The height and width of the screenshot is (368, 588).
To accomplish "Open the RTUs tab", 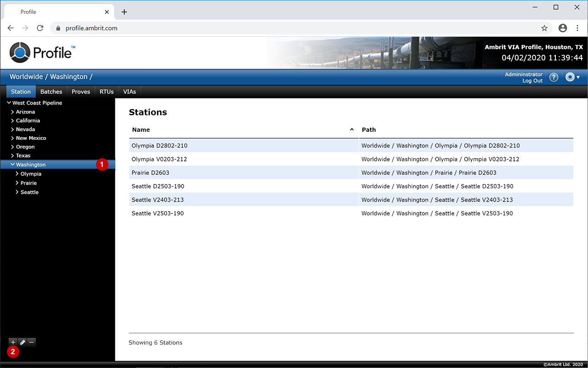I will pyautogui.click(x=107, y=92).
